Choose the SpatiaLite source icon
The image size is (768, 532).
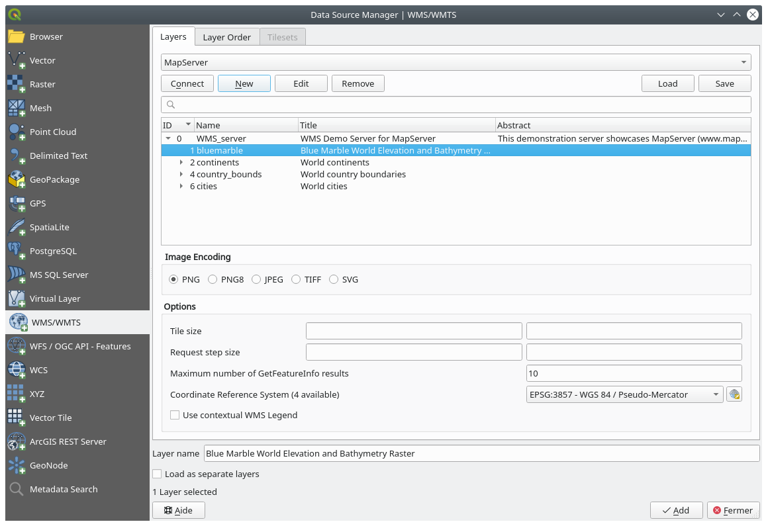tap(17, 227)
